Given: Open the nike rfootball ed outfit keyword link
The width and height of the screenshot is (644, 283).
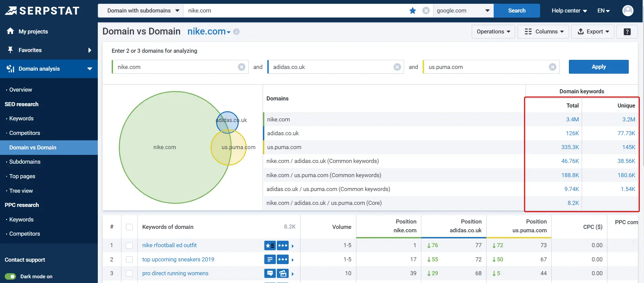Looking at the screenshot, I should pos(170,245).
